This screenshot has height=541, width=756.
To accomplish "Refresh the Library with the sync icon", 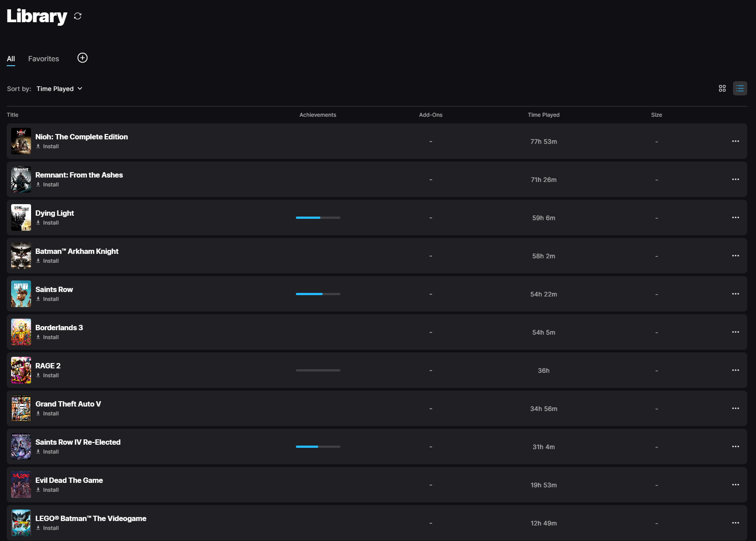I will (78, 16).
